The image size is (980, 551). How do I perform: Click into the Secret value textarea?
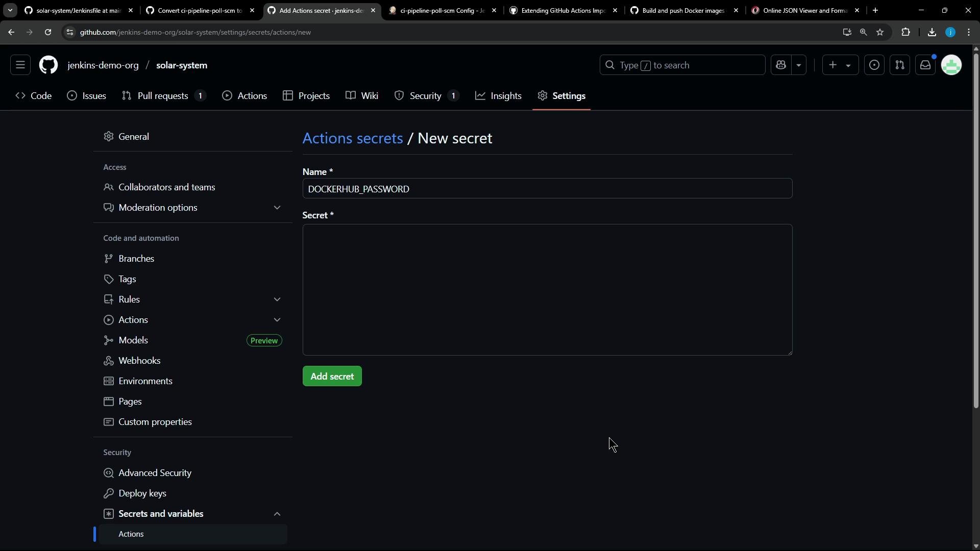(x=547, y=290)
